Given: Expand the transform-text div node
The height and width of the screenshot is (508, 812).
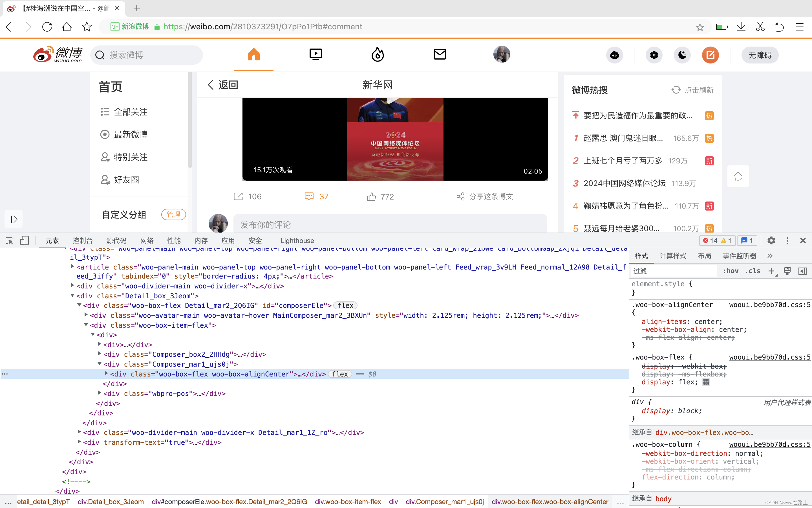Looking at the screenshot, I should 79,442.
